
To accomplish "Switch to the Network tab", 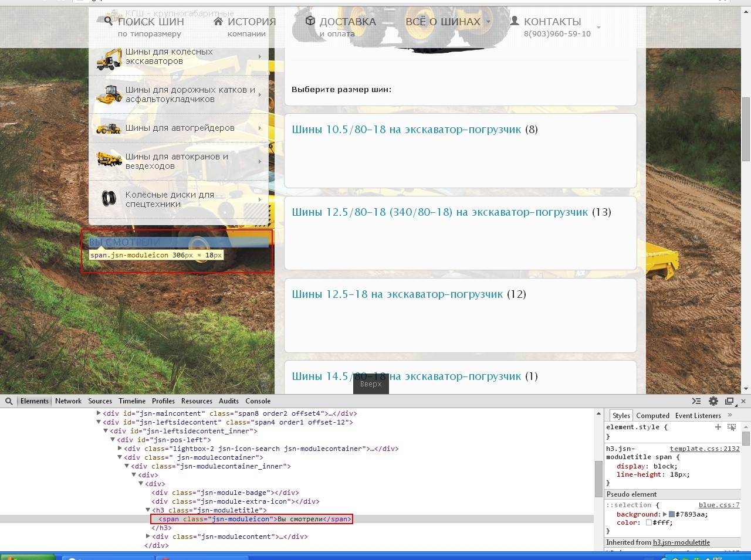I will [68, 401].
